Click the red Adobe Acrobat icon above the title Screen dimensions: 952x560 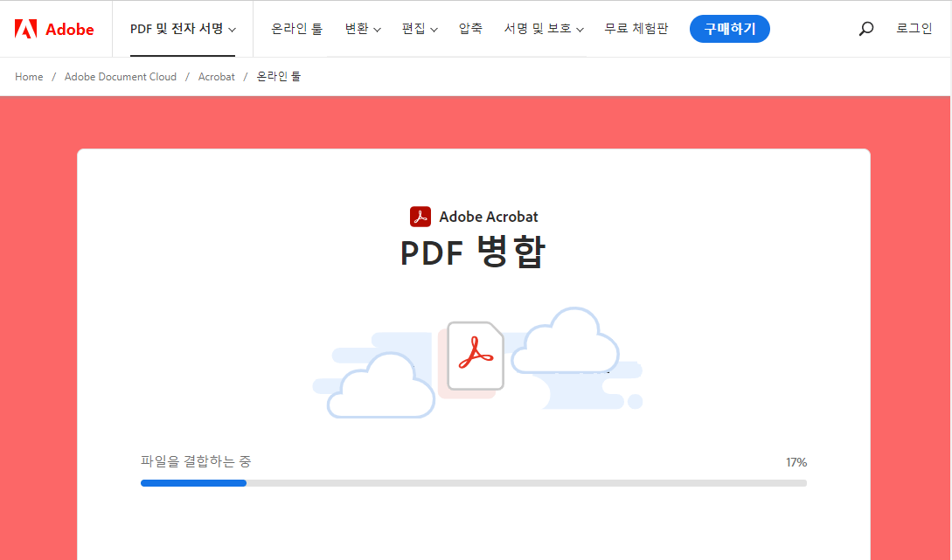point(420,216)
